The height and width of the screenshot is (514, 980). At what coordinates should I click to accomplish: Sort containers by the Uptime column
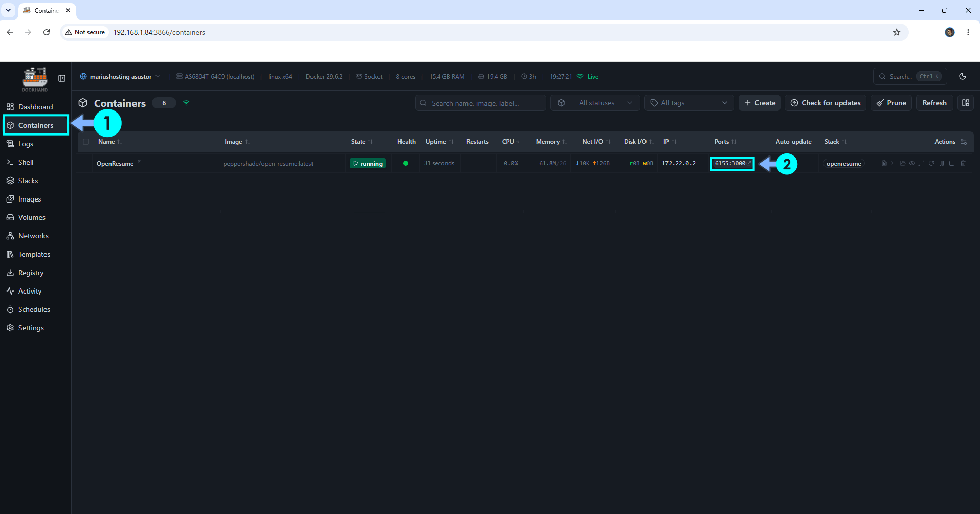(439, 142)
